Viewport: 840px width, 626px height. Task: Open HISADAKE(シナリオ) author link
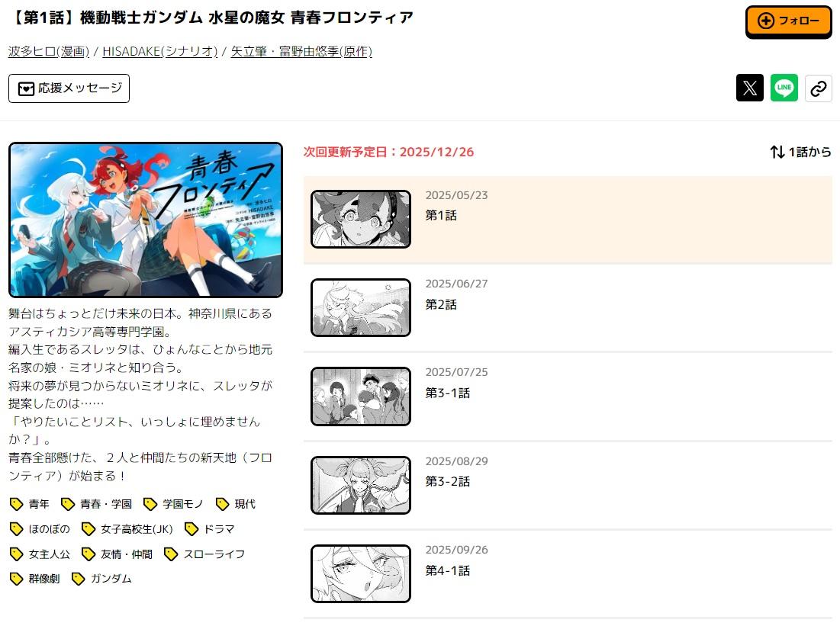tap(160, 51)
